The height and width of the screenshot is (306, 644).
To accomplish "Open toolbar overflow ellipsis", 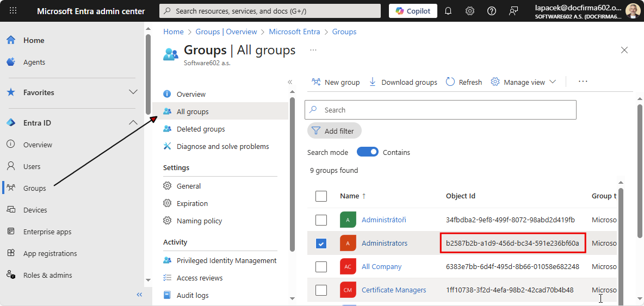I will click(583, 82).
